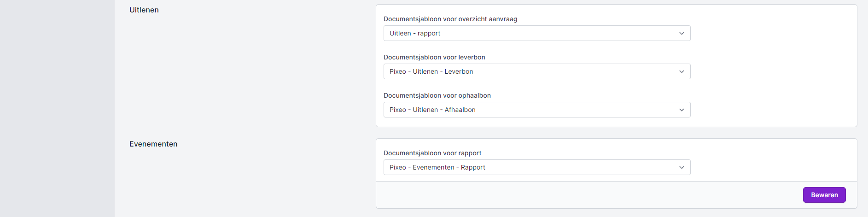
Task: Click label 'Documentsjabloon voor leverbon'
Action: [x=434, y=57]
